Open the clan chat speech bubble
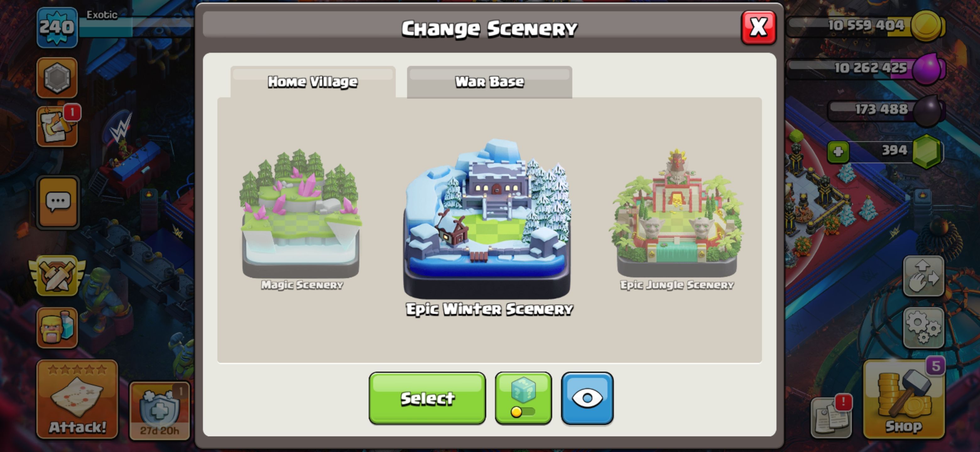 coord(58,202)
